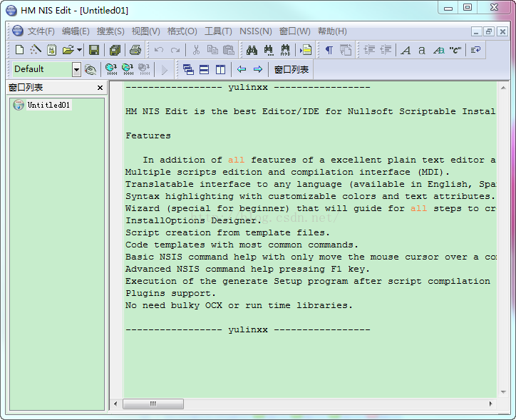
Task: Open the NSIS(N) menu
Action: click(x=256, y=31)
